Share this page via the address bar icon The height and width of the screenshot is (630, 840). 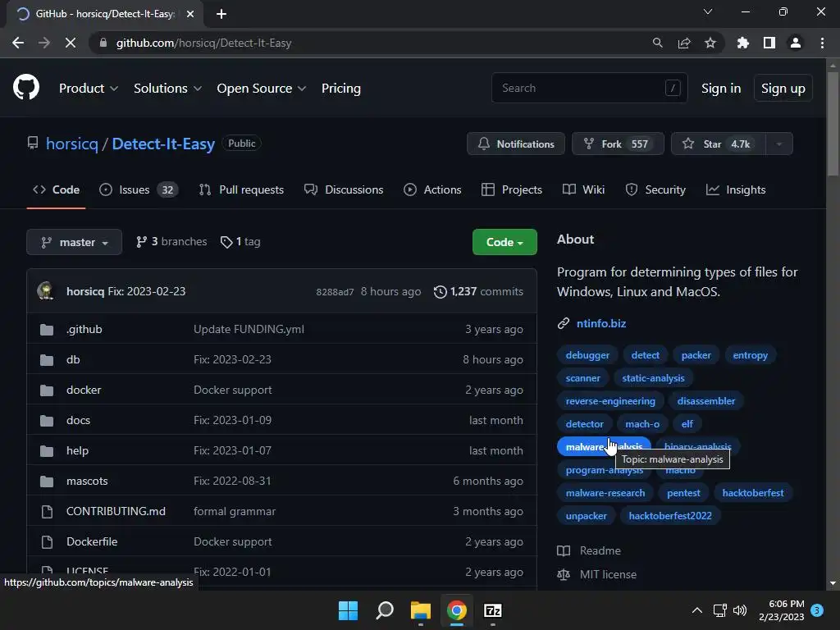tap(684, 43)
